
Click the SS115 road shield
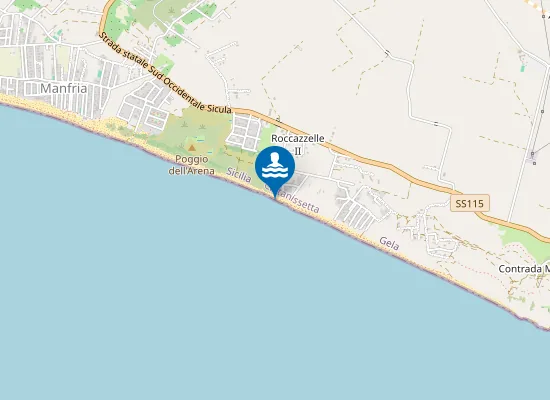pos(470,203)
